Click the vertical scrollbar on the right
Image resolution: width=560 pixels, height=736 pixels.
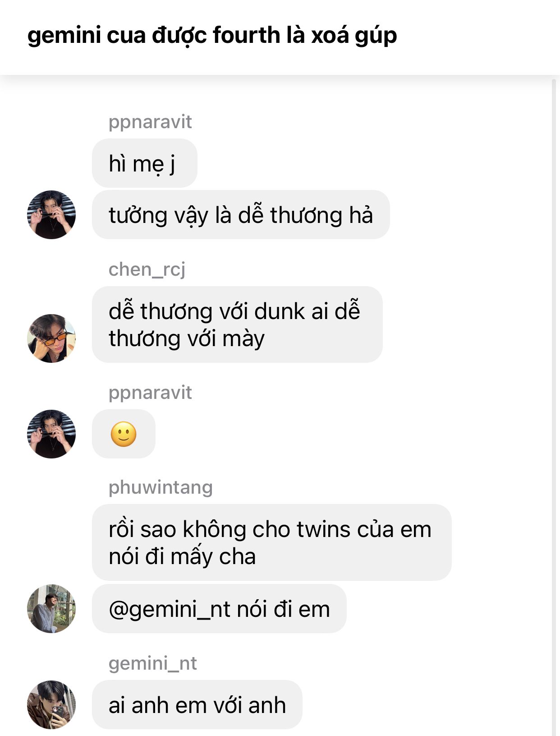(554, 406)
